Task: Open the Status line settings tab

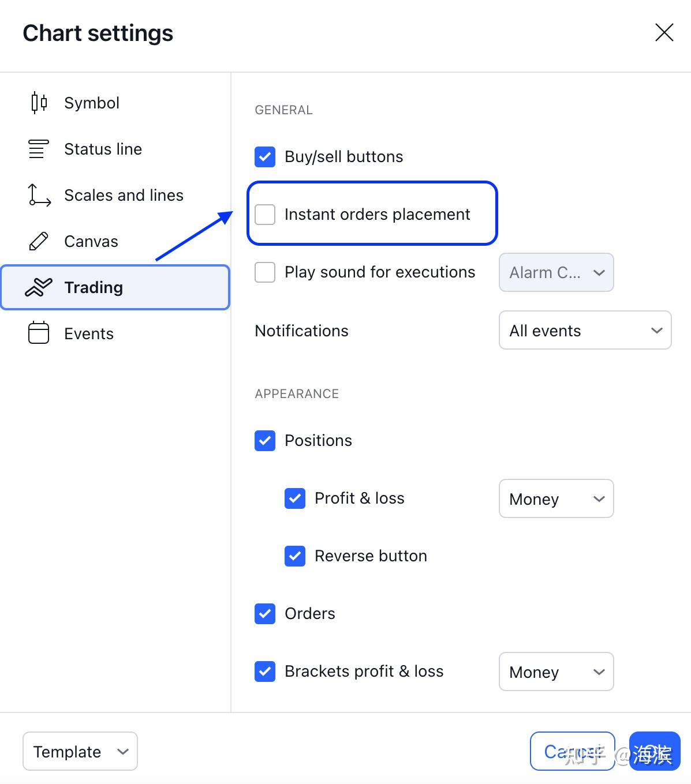Action: click(103, 149)
